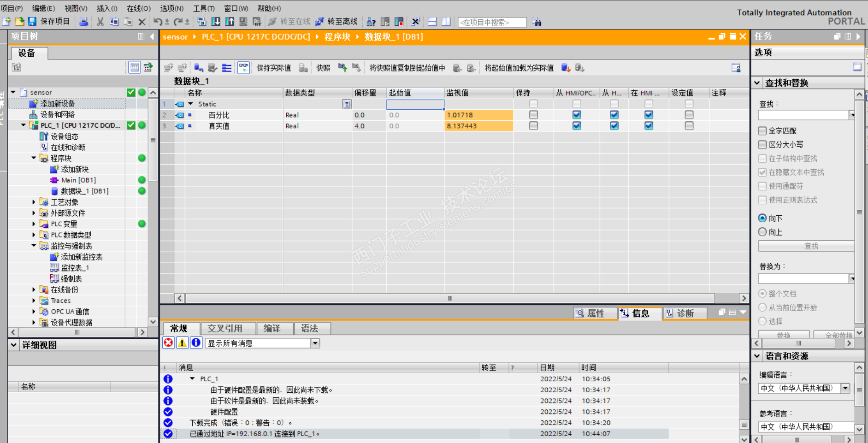Expand the Traces folder

(x=34, y=301)
